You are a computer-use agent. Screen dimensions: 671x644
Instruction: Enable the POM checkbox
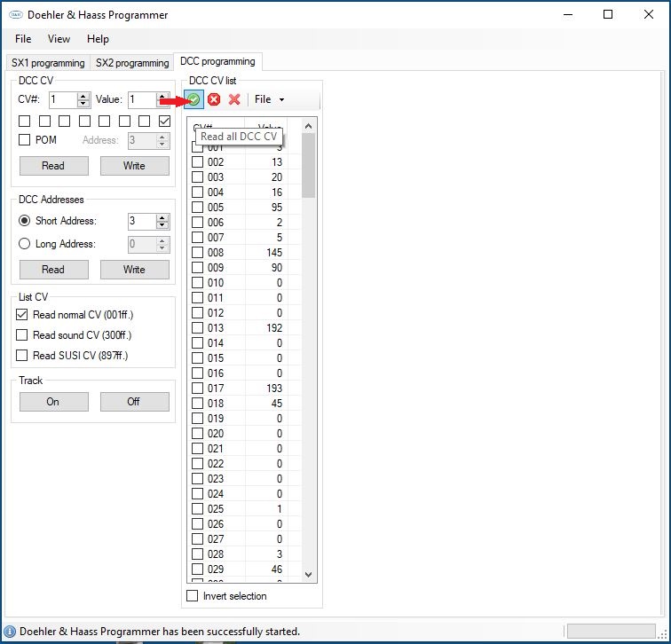pos(24,140)
